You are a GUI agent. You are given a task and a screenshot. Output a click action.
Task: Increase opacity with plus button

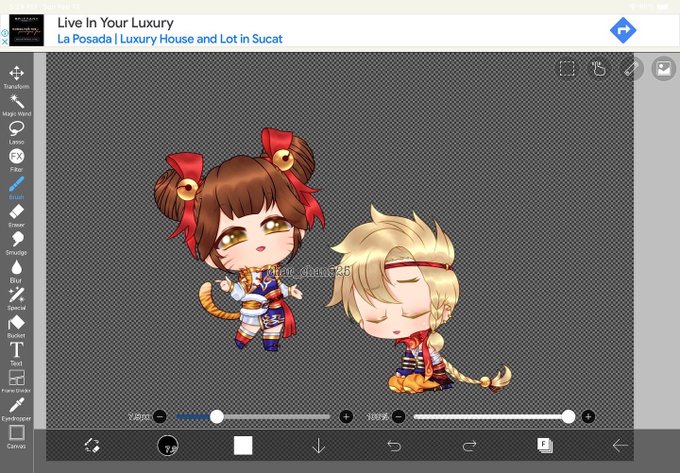[x=588, y=417]
